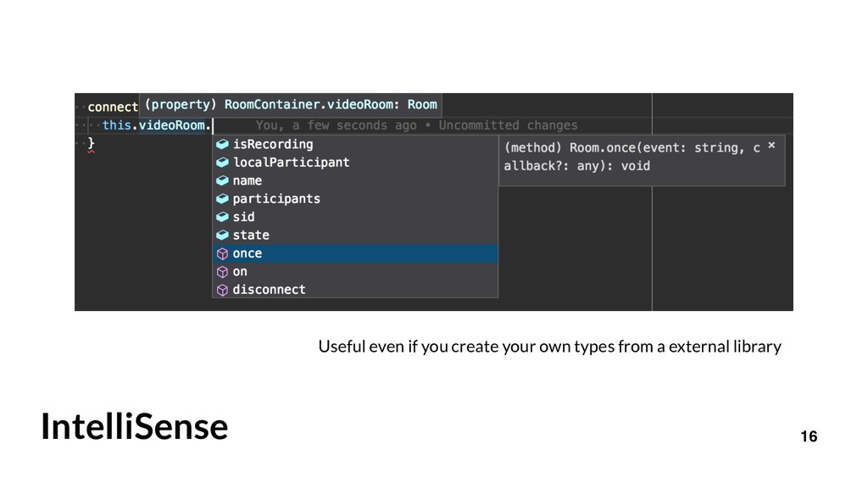The image size is (868, 488).
Task: Click the Room.once method signature text
Action: (632, 157)
